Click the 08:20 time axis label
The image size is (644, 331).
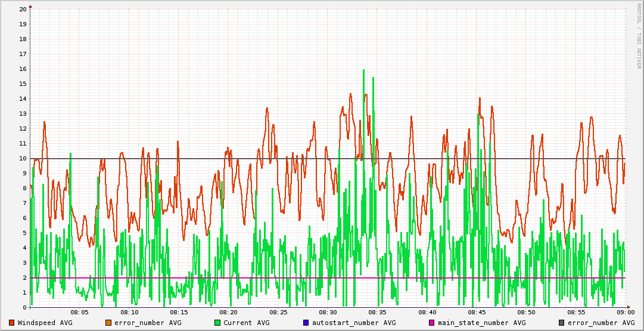[x=228, y=312]
